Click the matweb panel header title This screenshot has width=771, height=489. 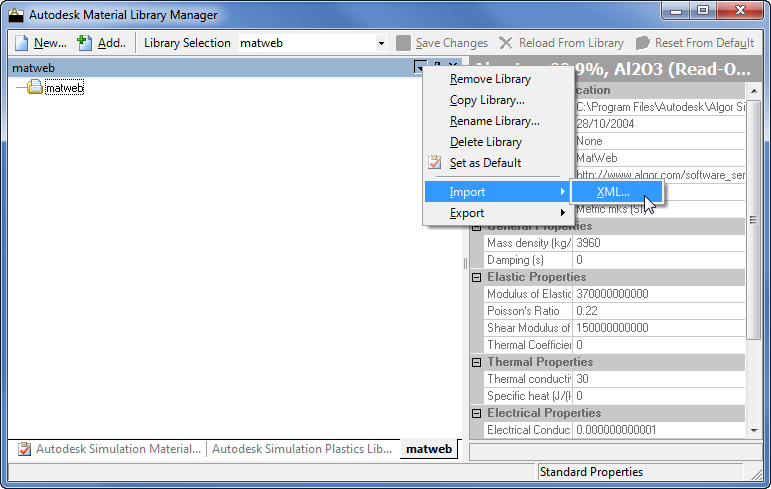click(33, 68)
